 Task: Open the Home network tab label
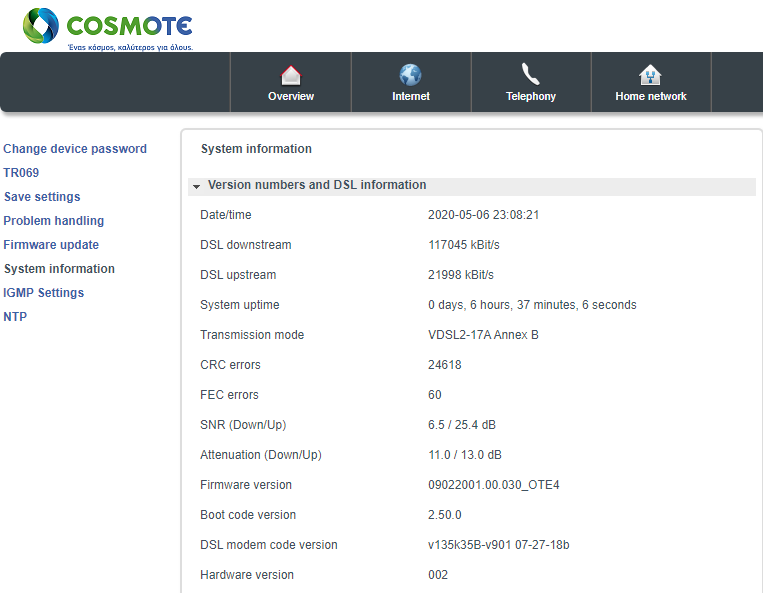point(651,96)
